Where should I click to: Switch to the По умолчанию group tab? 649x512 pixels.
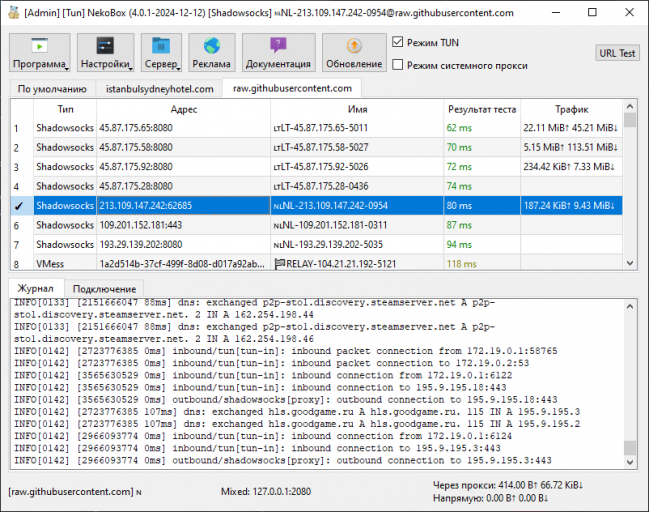(52, 89)
